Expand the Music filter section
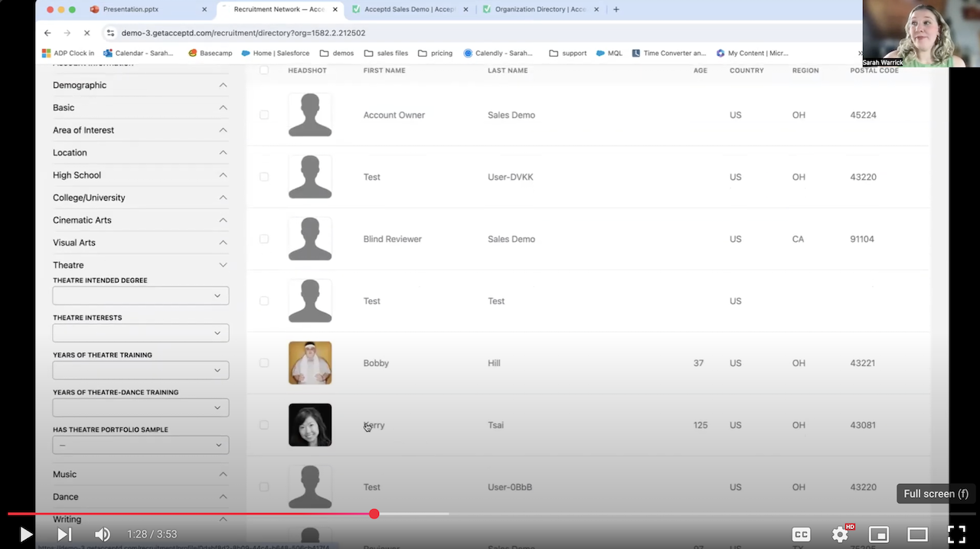 click(x=140, y=475)
